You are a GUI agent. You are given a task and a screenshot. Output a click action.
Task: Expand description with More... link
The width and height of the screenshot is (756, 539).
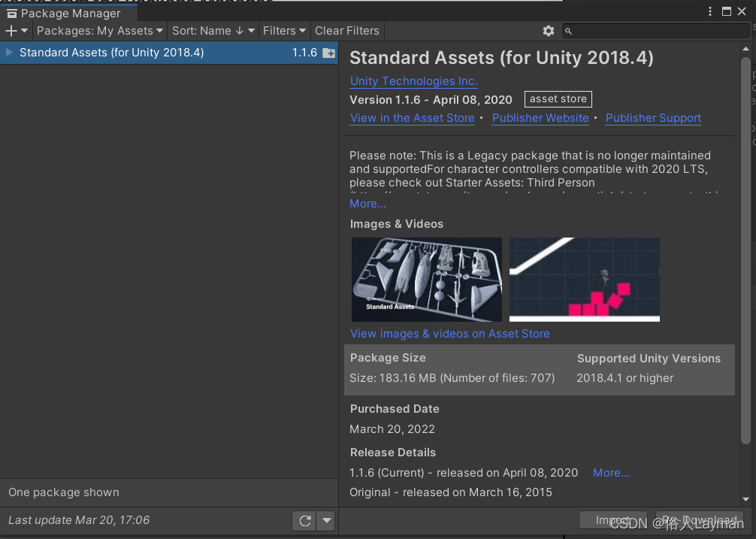pyautogui.click(x=368, y=204)
